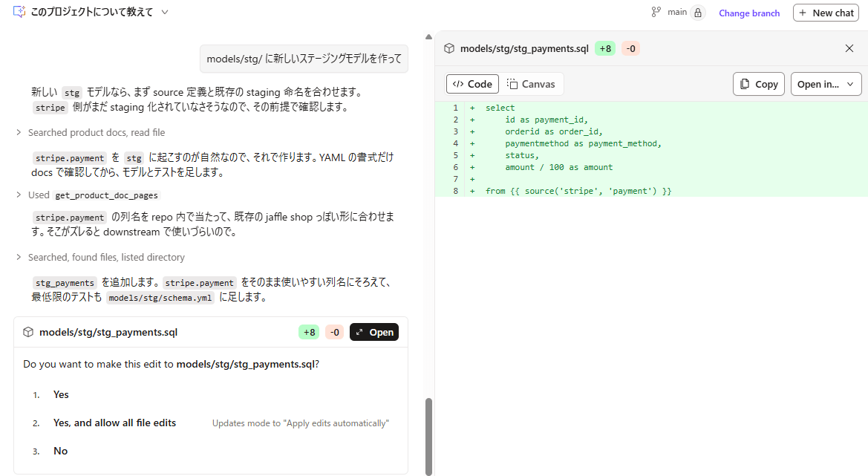
Task: Expand the 'Used get_product_doc_pages' step
Action: pyautogui.click(x=88, y=195)
